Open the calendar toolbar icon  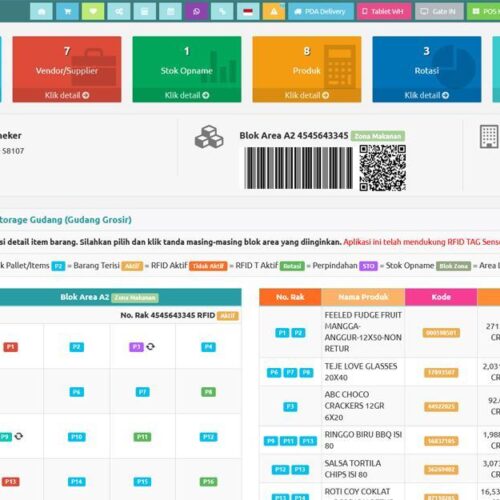pyautogui.click(x=171, y=12)
